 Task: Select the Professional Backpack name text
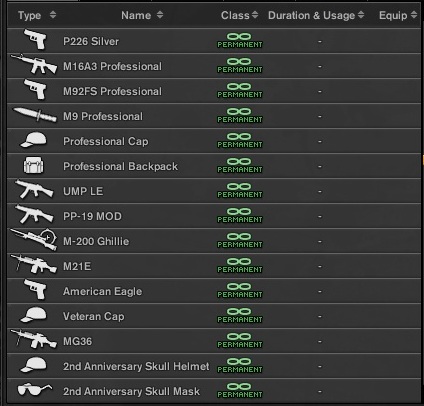pos(120,166)
